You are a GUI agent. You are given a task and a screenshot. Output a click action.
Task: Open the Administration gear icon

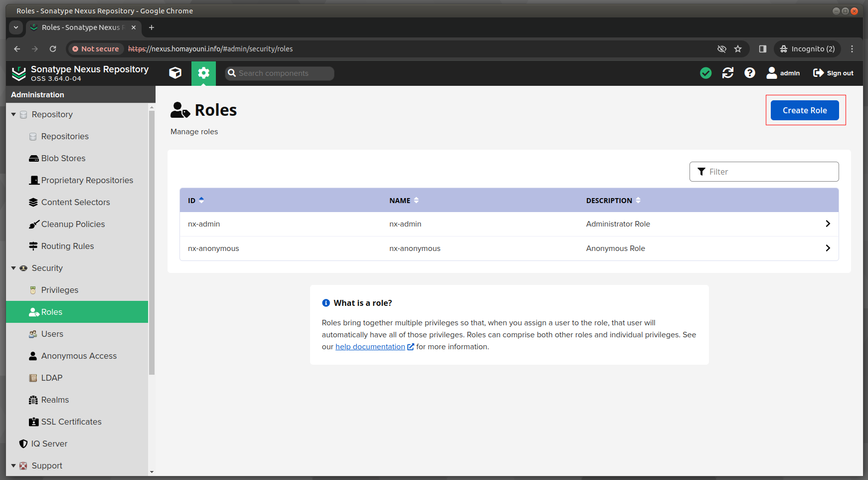click(203, 73)
